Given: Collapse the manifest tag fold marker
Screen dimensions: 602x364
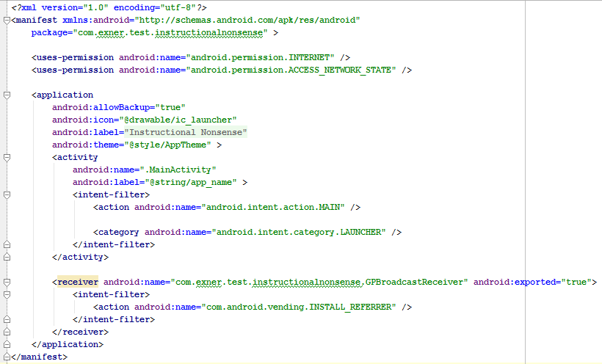Looking at the screenshot, I should click(x=6, y=21).
